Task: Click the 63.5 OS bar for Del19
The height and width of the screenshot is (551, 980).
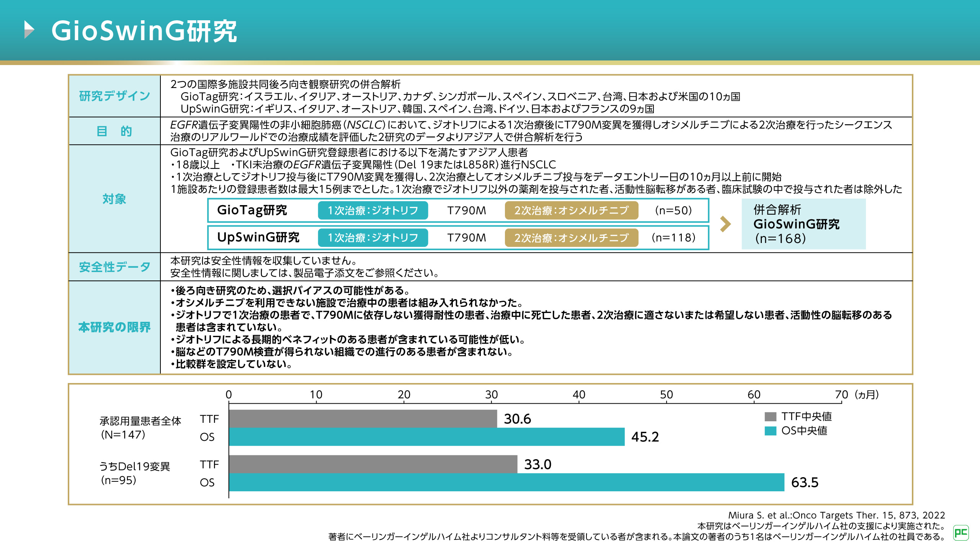Action: point(506,482)
